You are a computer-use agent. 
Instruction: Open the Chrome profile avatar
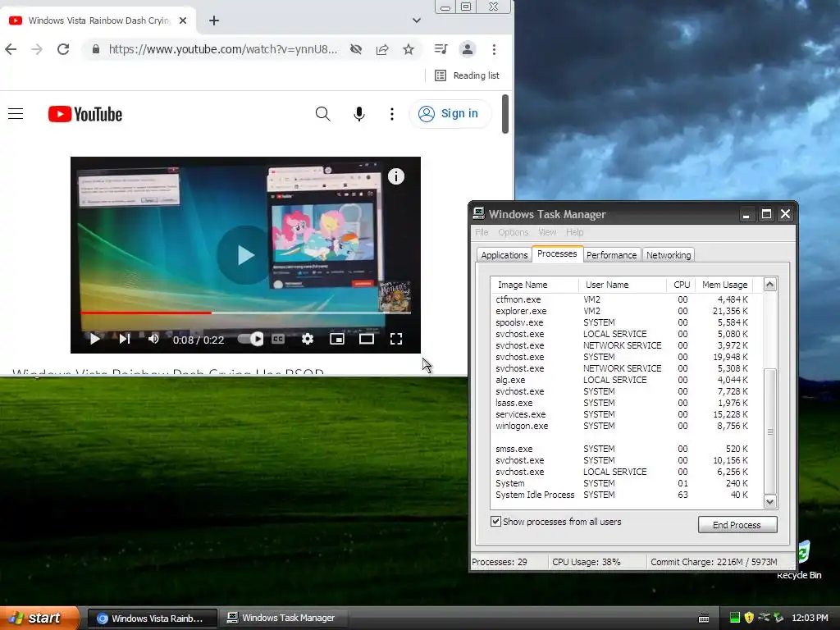467,49
